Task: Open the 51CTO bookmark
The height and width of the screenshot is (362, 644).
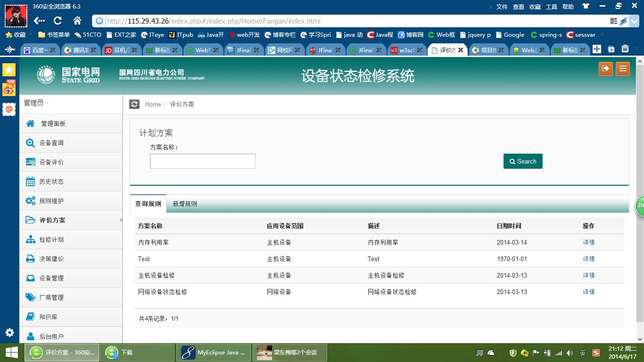Action: [x=87, y=34]
